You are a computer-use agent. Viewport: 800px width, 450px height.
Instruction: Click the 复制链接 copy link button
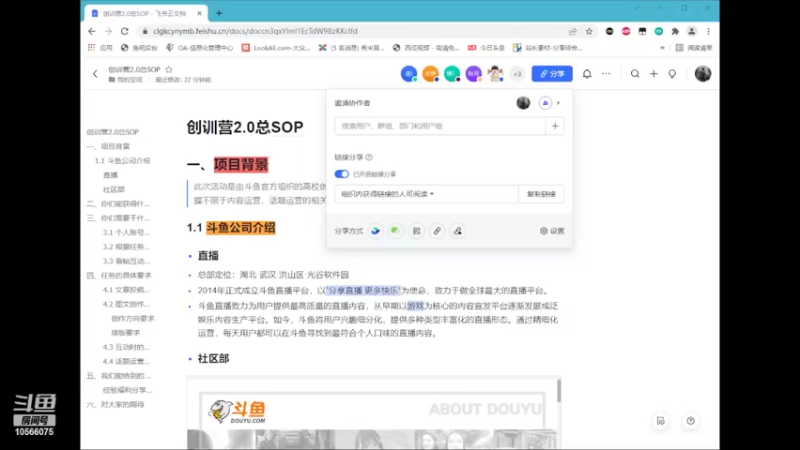coord(541,194)
